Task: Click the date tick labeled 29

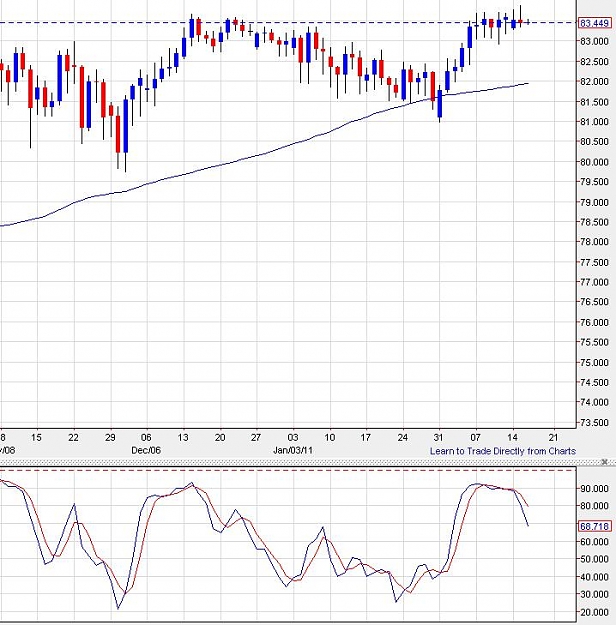Action: click(110, 438)
